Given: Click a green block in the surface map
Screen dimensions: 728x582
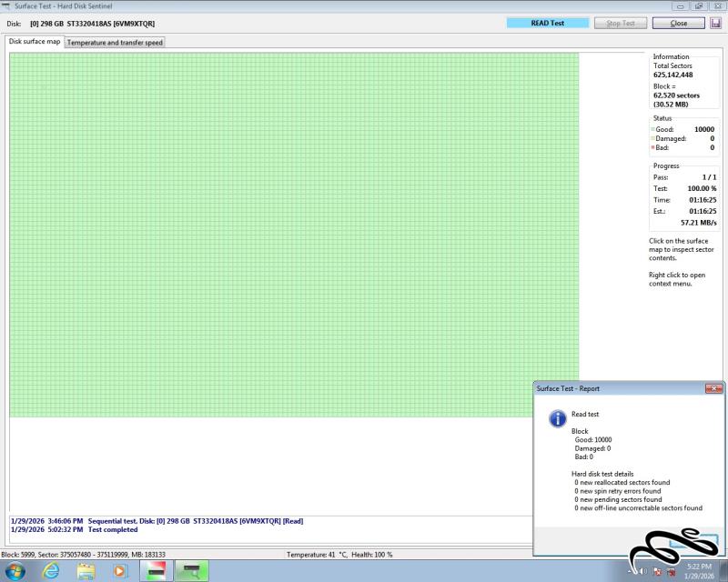Looking at the screenshot, I should pyautogui.click(x=273, y=227).
